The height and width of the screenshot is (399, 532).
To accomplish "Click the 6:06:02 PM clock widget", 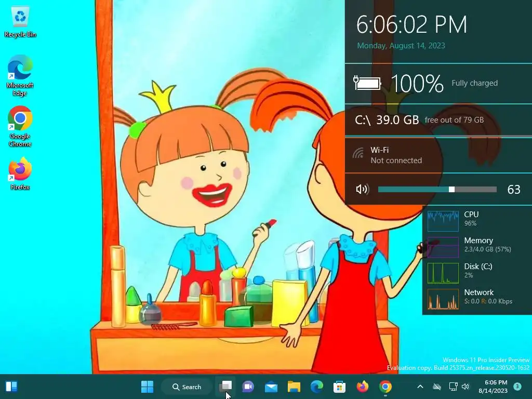I will (412, 24).
